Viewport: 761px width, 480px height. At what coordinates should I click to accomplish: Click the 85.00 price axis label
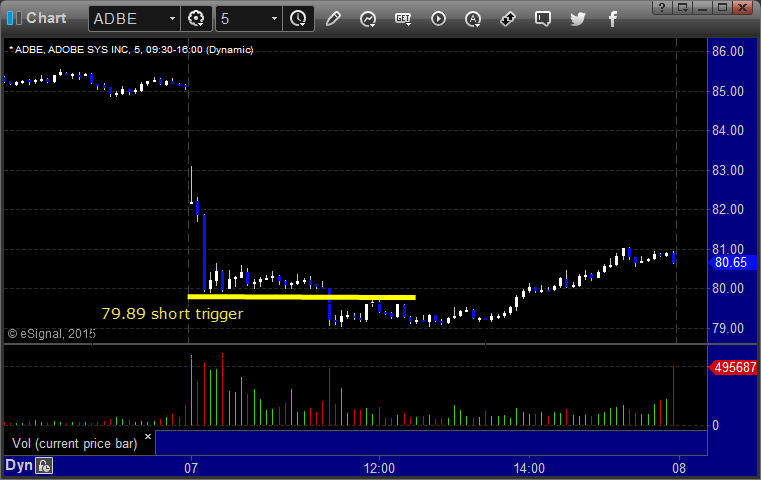point(728,91)
